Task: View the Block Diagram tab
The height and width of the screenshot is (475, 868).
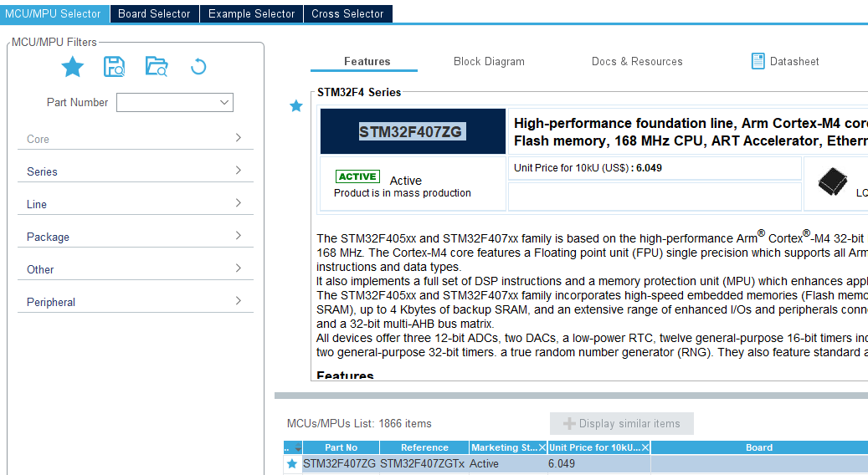Action: click(489, 61)
